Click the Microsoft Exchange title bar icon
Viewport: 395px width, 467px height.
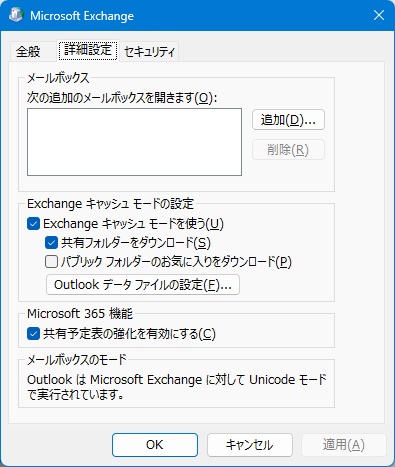click(16, 15)
